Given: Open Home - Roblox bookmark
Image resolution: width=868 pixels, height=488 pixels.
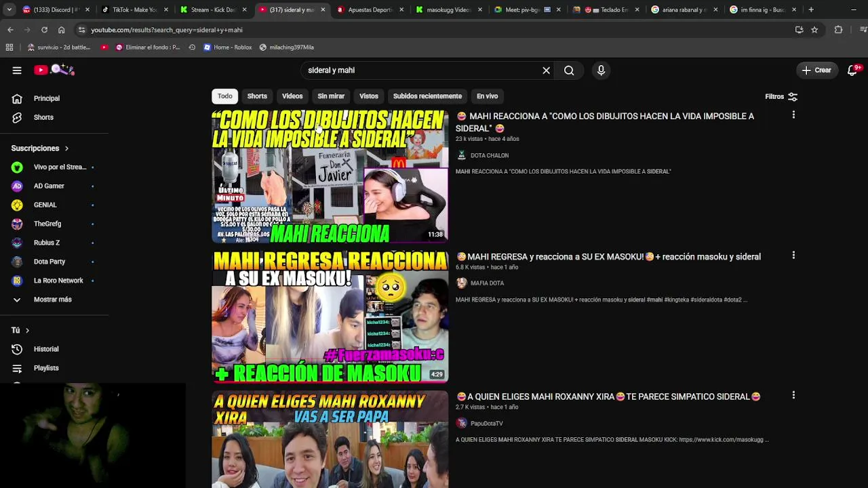Looking at the screenshot, I should (227, 47).
